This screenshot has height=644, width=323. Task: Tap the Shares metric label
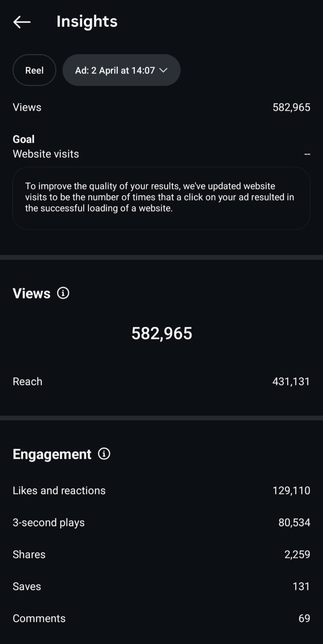coord(29,555)
